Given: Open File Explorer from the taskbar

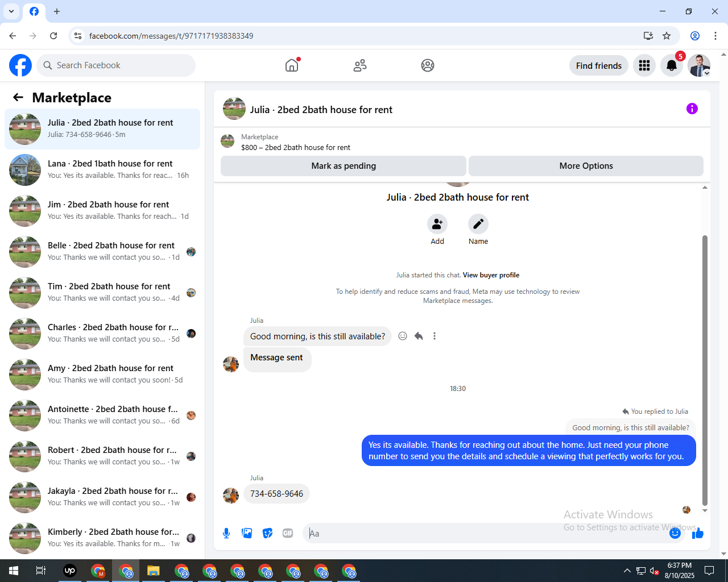Looking at the screenshot, I should [154, 571].
